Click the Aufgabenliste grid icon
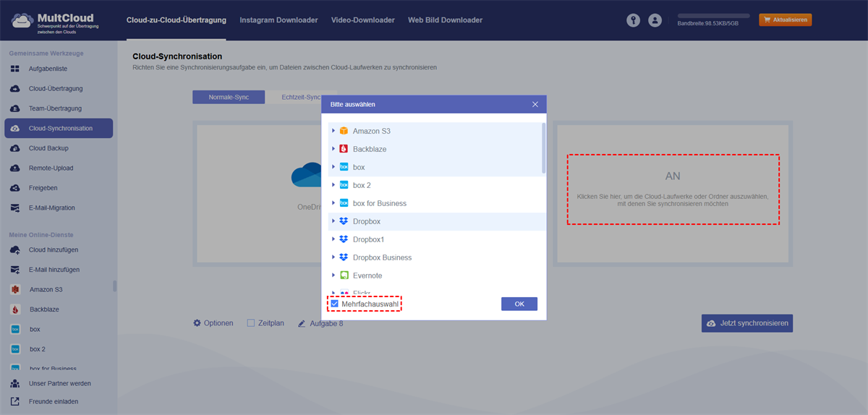The height and width of the screenshot is (415, 868). pyautogui.click(x=14, y=69)
